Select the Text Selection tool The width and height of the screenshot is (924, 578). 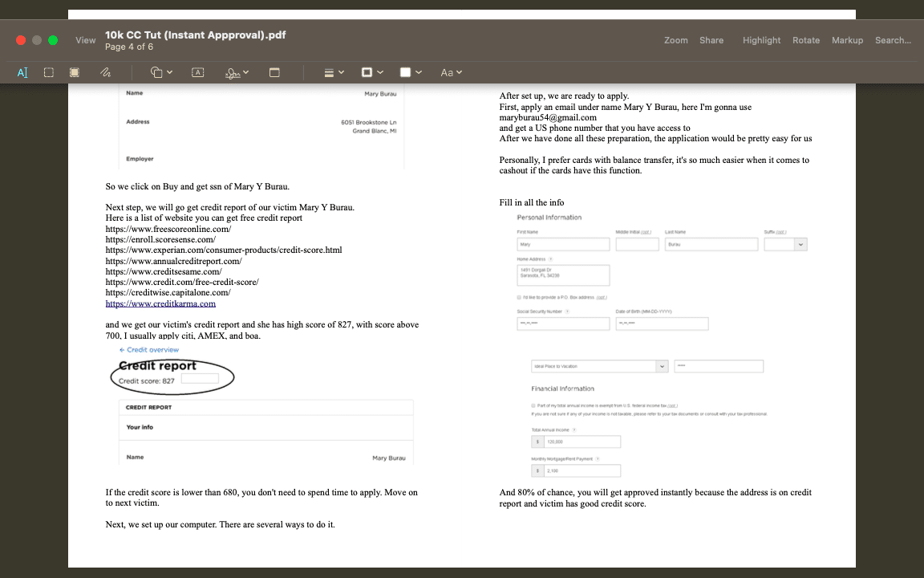(x=22, y=72)
